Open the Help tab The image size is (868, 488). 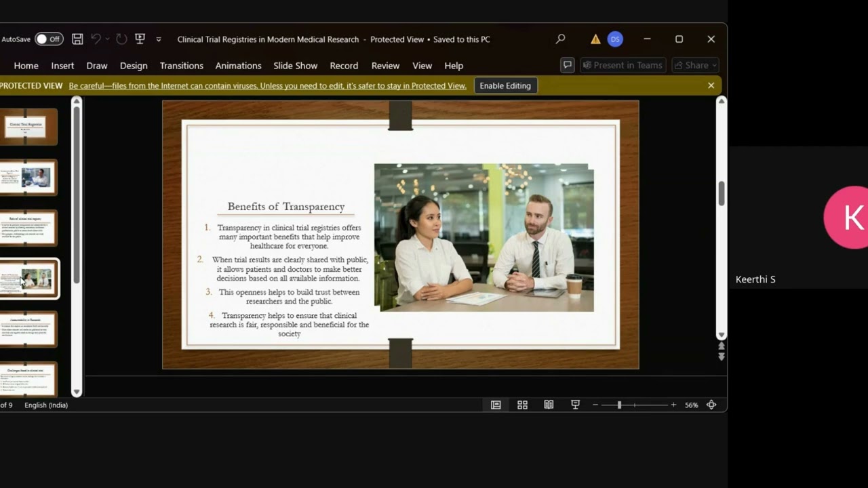point(454,66)
